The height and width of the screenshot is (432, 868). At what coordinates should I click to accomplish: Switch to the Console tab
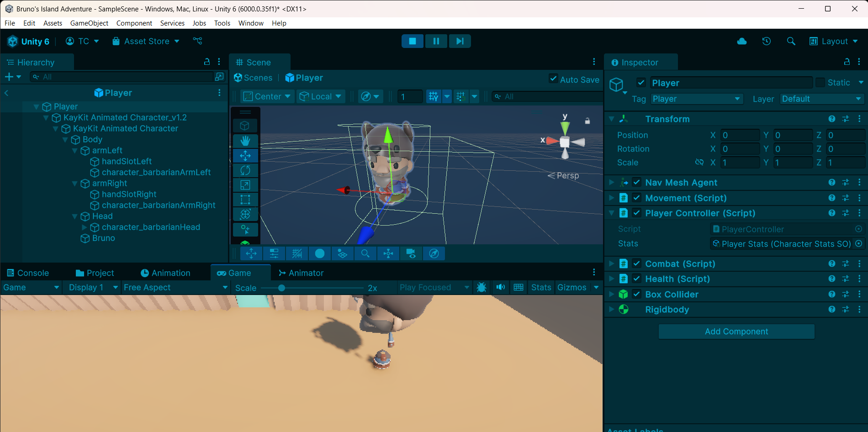(x=28, y=273)
